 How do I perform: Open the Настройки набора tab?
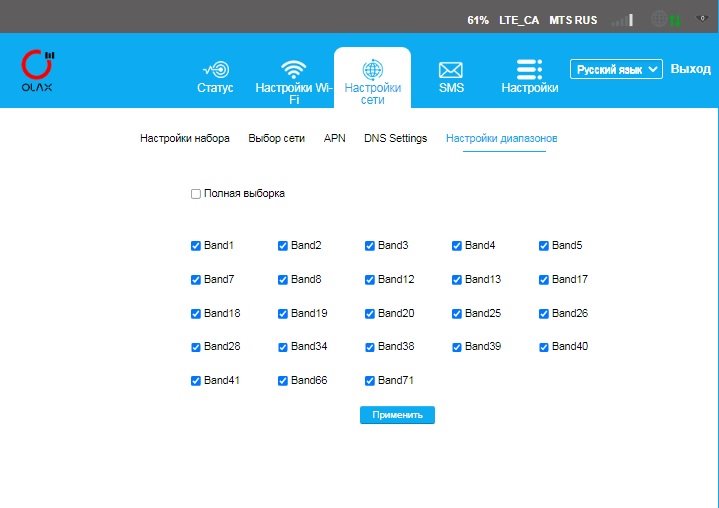pos(185,138)
